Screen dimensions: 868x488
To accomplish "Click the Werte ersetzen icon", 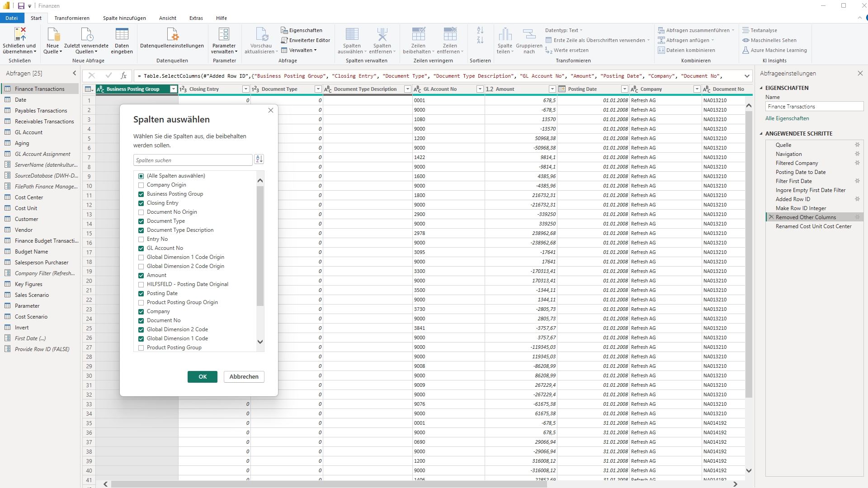I will point(549,50).
